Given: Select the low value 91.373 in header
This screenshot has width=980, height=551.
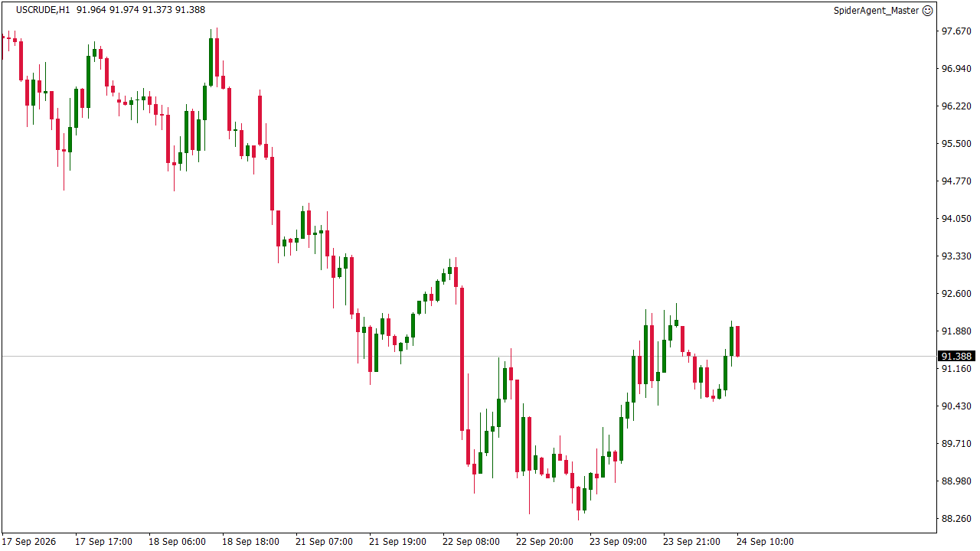Looking at the screenshot, I should pos(157,10).
